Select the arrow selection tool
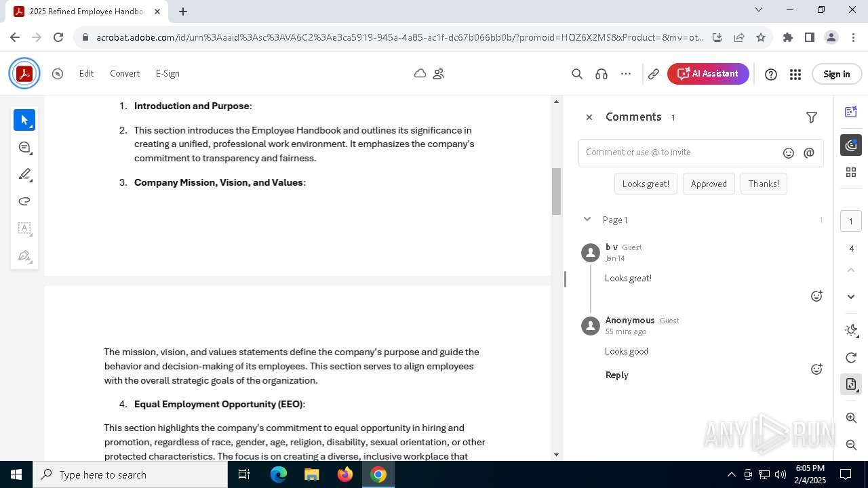The image size is (868, 488). [x=24, y=120]
